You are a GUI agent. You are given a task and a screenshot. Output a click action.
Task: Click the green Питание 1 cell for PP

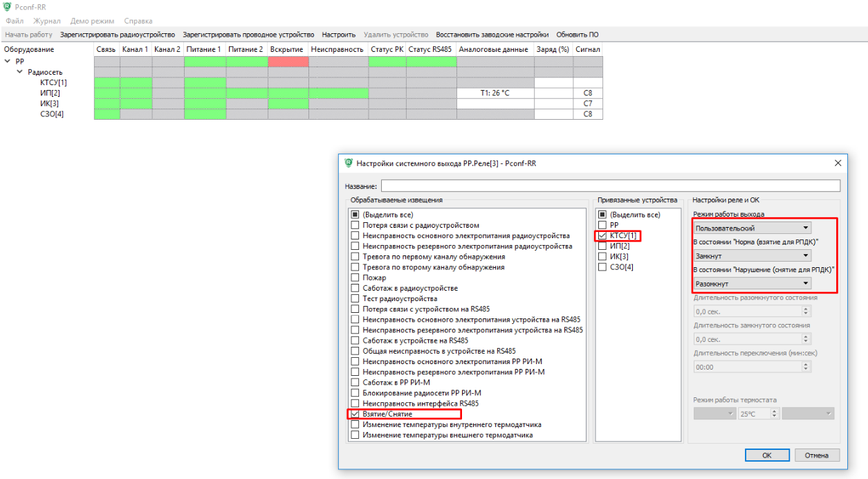[205, 62]
